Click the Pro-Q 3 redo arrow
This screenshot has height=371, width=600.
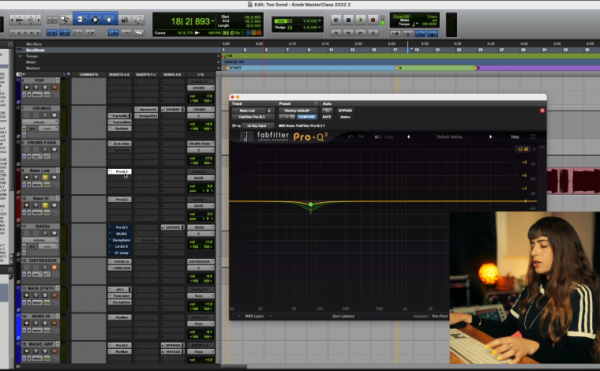pos(360,137)
